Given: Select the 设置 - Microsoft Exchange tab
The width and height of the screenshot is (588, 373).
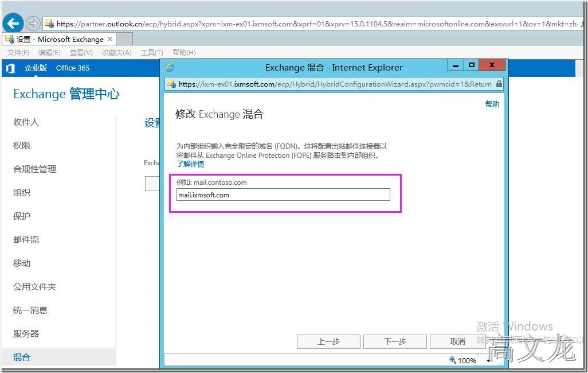Looking at the screenshot, I should 60,39.
